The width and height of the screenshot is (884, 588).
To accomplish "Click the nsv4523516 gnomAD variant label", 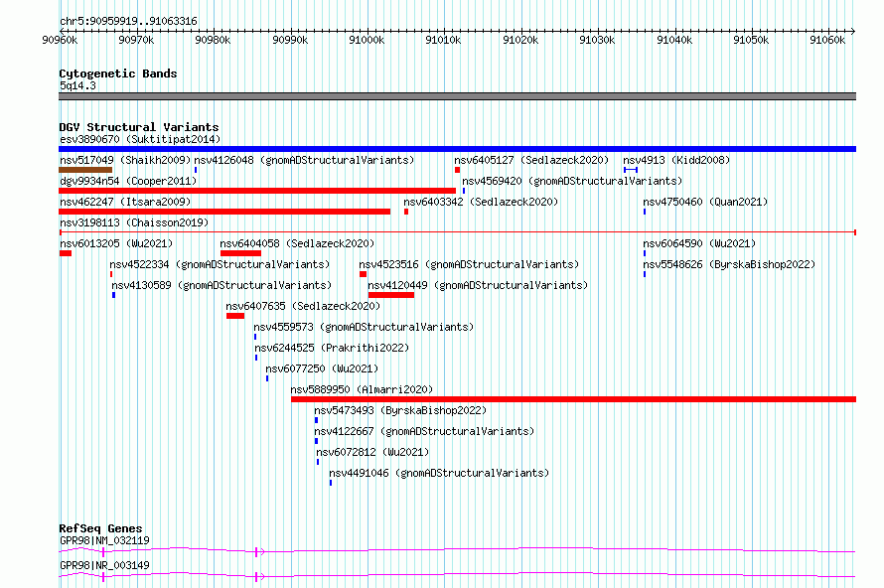I will (469, 264).
